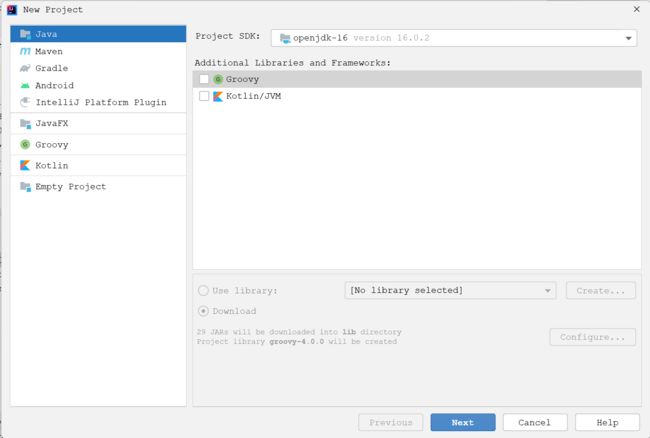Click the Kotlin/JVM icon in frameworks list
This screenshot has height=438, width=650.
(218, 96)
